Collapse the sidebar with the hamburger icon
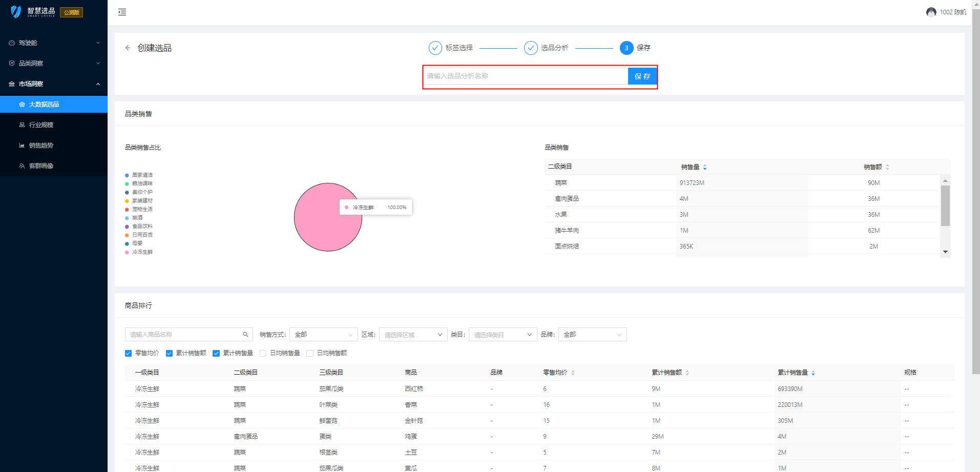 coord(122,12)
